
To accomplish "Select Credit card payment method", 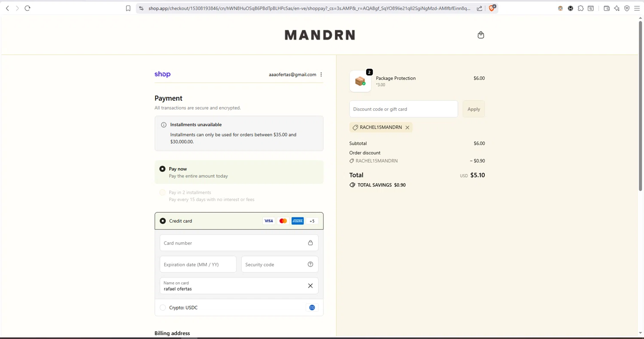I will 239,221.
